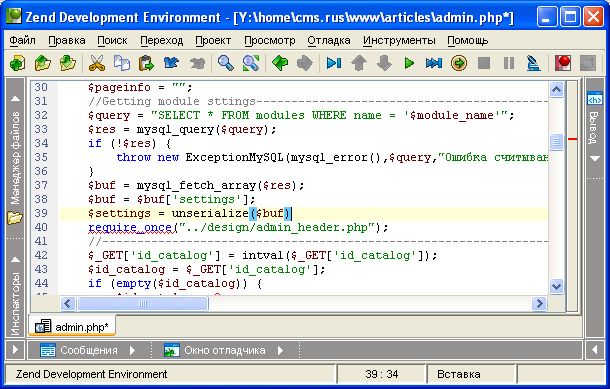Viewport: 610px width, 389px height.
Task: Click the vertical Инспекторы label
Action: click(15, 303)
